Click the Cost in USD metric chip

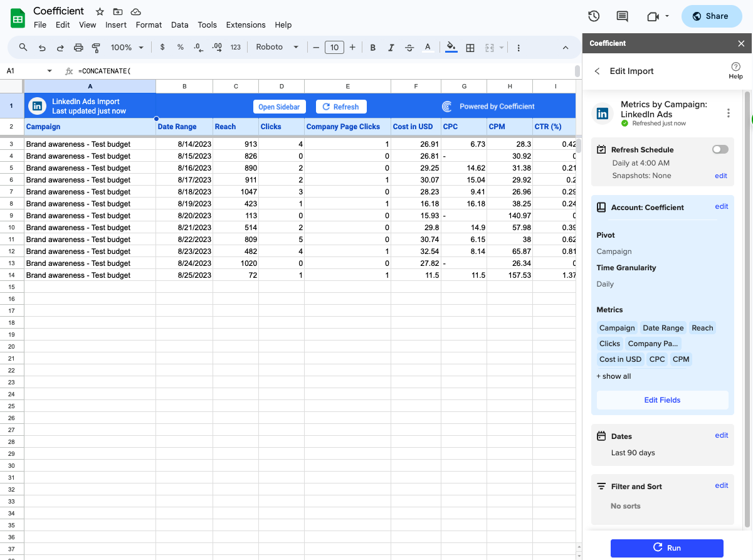[621, 359]
